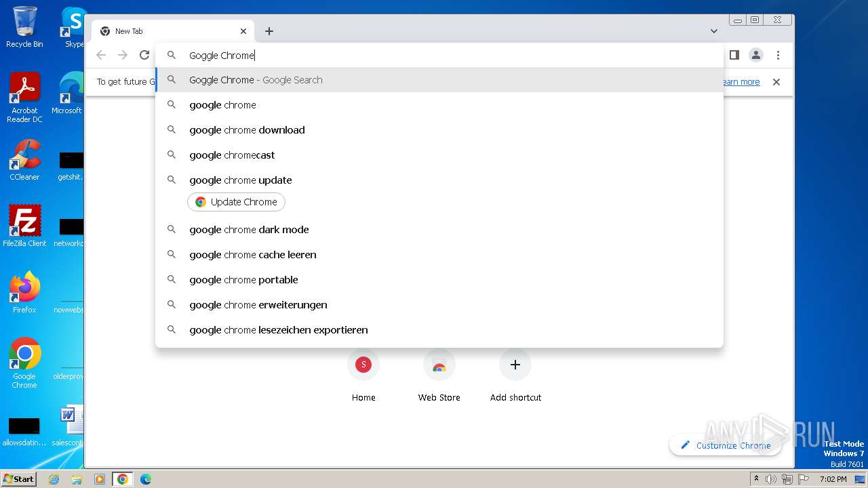Pick 'google chrome lesezeichen exportieren' suggestion
Viewport: 868px width, 488px height.
click(x=439, y=330)
